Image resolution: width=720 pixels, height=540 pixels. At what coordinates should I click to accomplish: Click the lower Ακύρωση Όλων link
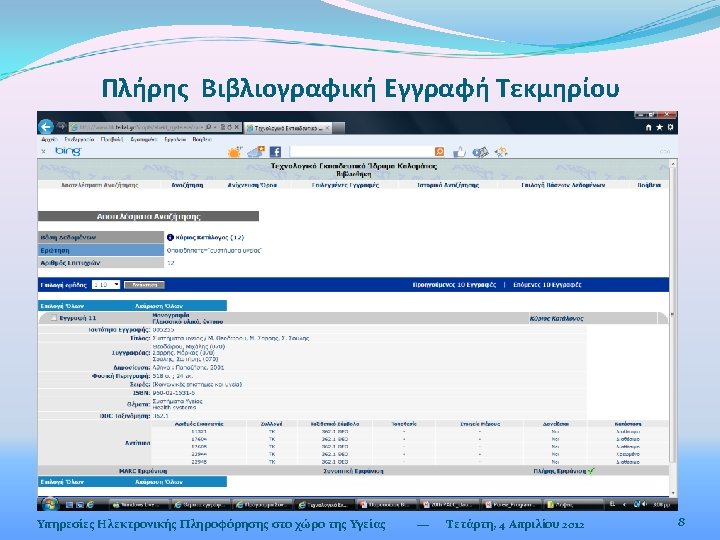click(159, 482)
